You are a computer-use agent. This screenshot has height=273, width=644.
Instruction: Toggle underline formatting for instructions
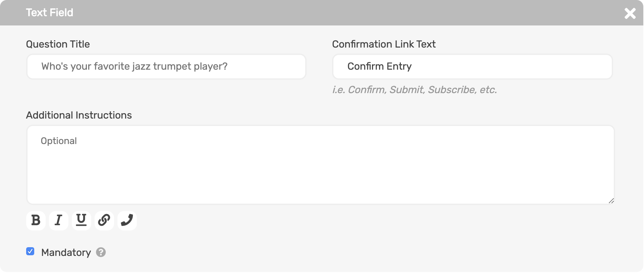point(81,220)
